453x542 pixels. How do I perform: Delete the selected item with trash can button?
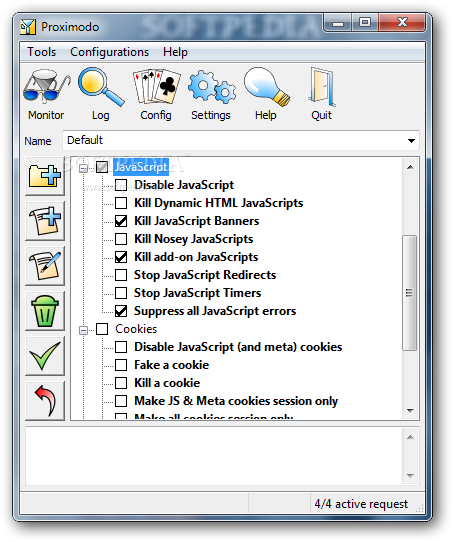45,311
